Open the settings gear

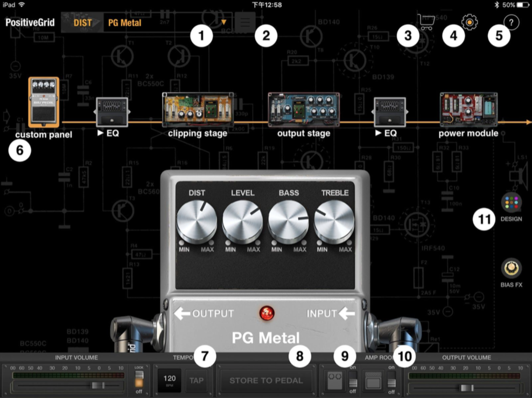point(470,22)
